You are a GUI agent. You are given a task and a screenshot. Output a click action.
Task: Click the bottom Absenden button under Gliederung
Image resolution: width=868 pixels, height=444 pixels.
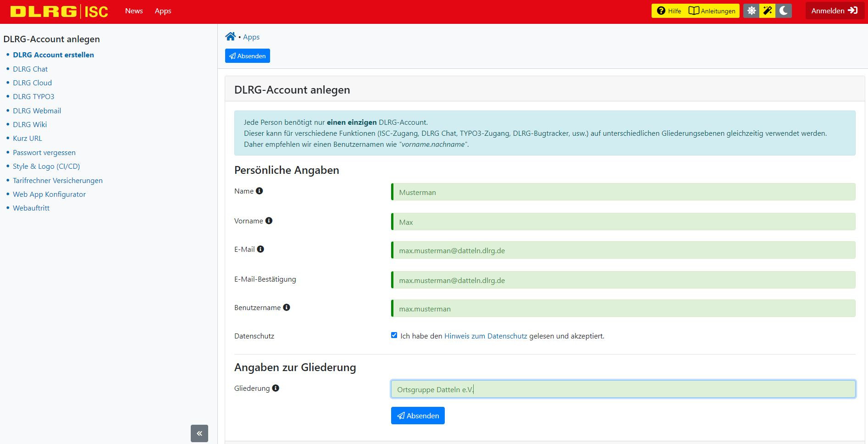(x=418, y=416)
